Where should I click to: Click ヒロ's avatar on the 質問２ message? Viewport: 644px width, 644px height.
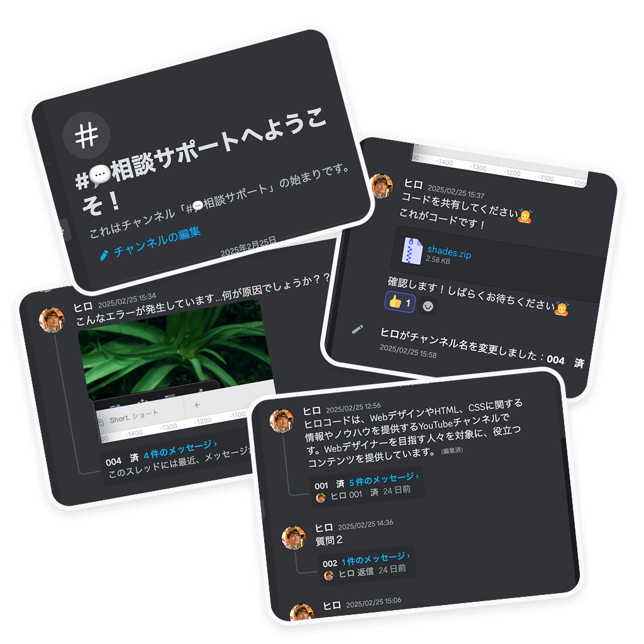pos(293,538)
